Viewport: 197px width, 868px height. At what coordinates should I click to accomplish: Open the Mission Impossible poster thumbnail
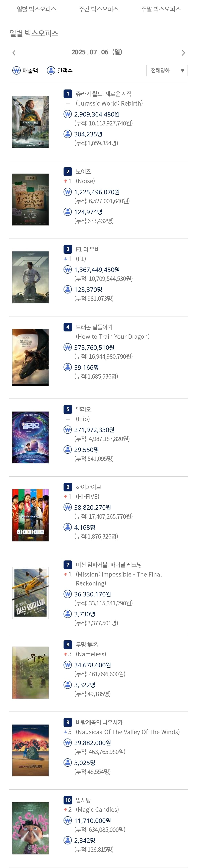[x=30, y=593]
